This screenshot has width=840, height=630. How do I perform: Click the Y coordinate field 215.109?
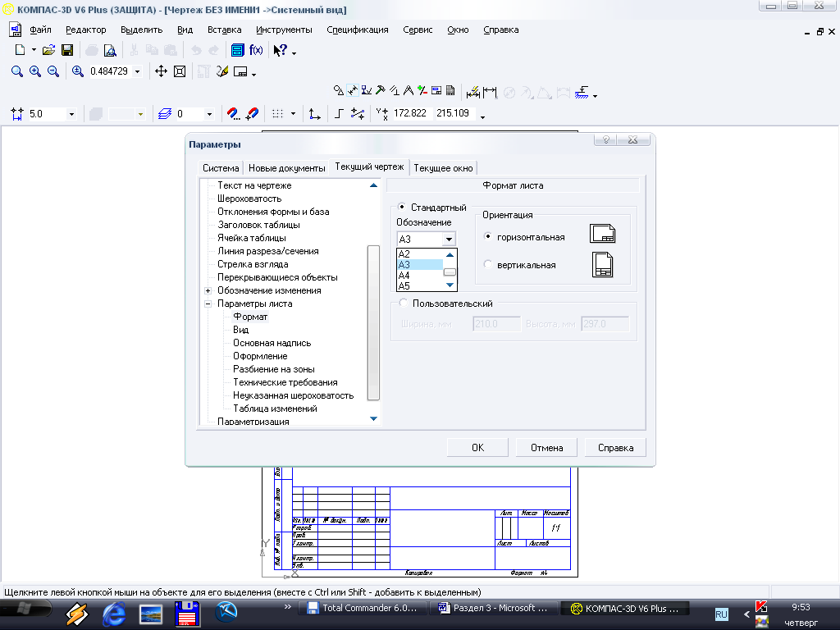pos(453,113)
